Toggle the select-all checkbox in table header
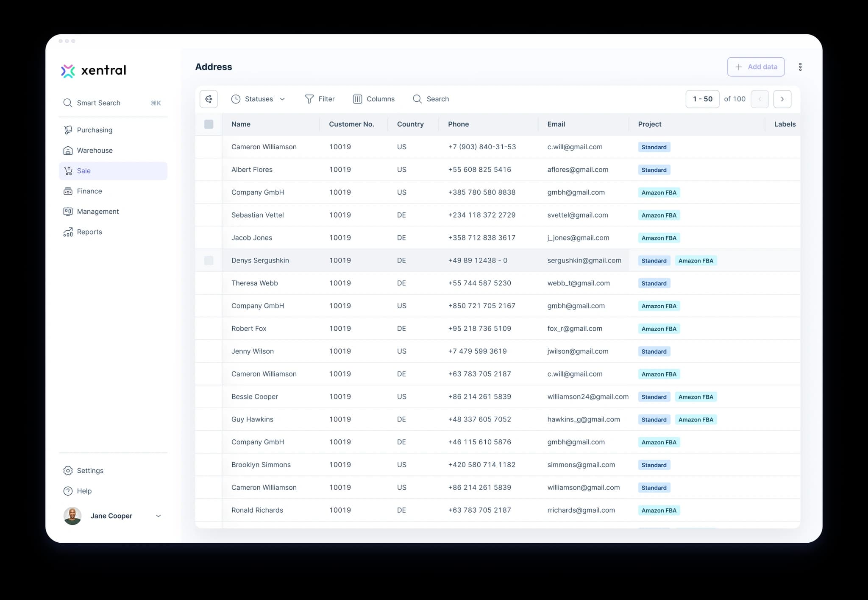Image resolution: width=868 pixels, height=600 pixels. click(x=209, y=124)
